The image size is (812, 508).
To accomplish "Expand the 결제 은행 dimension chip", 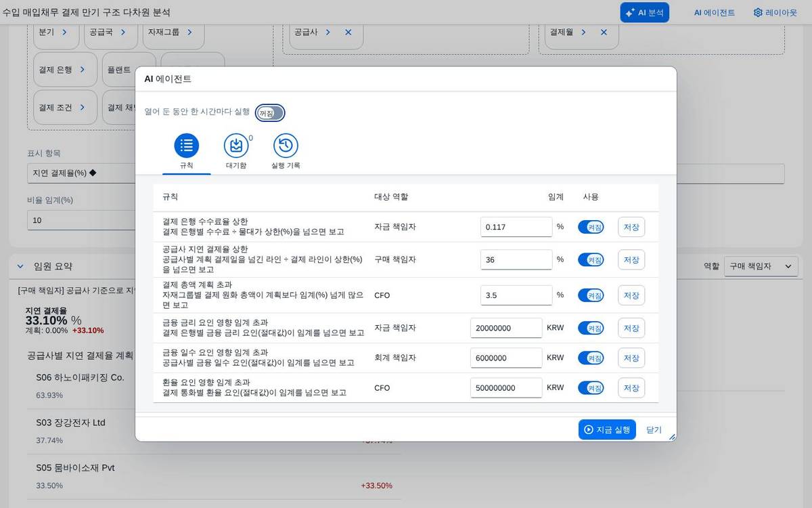I will click(83, 69).
